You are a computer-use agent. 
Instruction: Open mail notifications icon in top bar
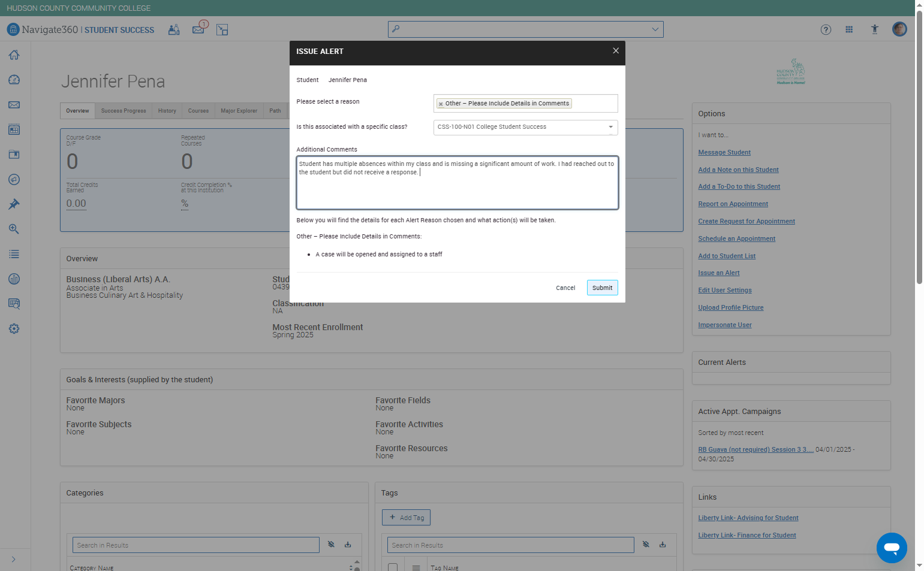(x=199, y=29)
